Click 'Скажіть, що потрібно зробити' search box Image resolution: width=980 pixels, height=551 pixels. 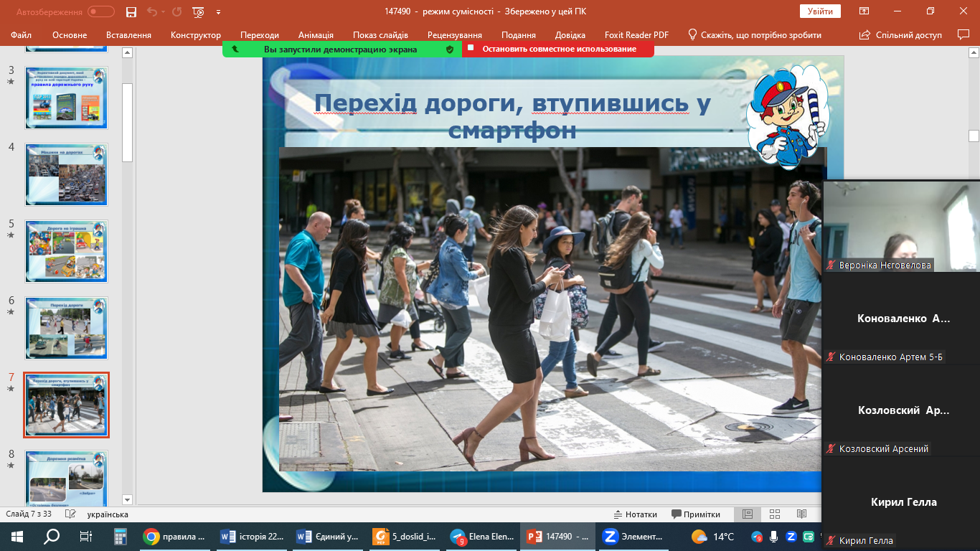[x=755, y=35]
